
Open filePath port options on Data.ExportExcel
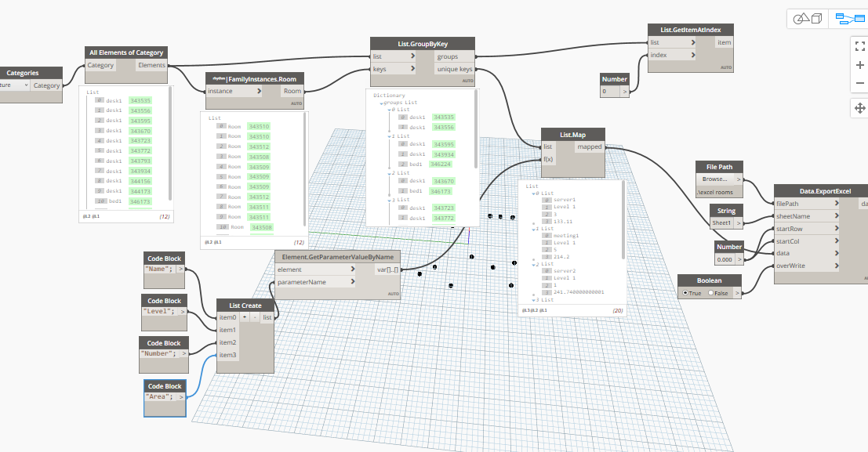click(837, 204)
